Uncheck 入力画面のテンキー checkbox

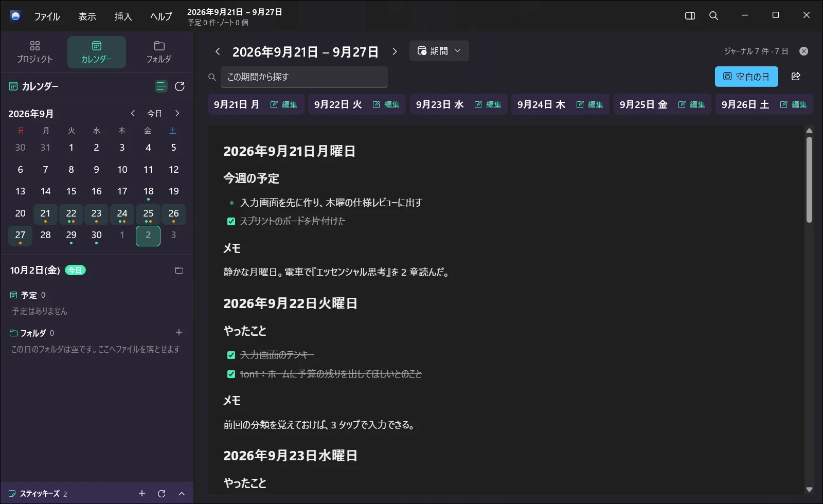point(231,355)
